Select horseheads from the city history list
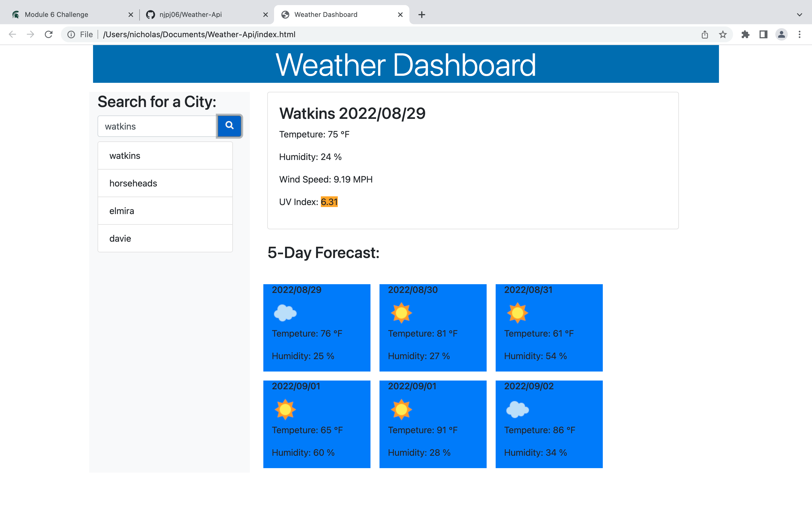The image size is (812, 507). 133,183
